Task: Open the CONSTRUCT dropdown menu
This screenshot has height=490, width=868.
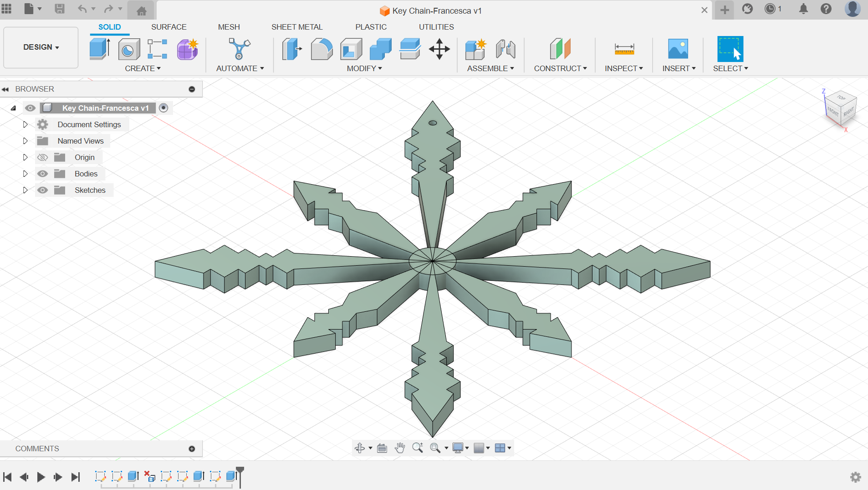Action: (x=560, y=68)
